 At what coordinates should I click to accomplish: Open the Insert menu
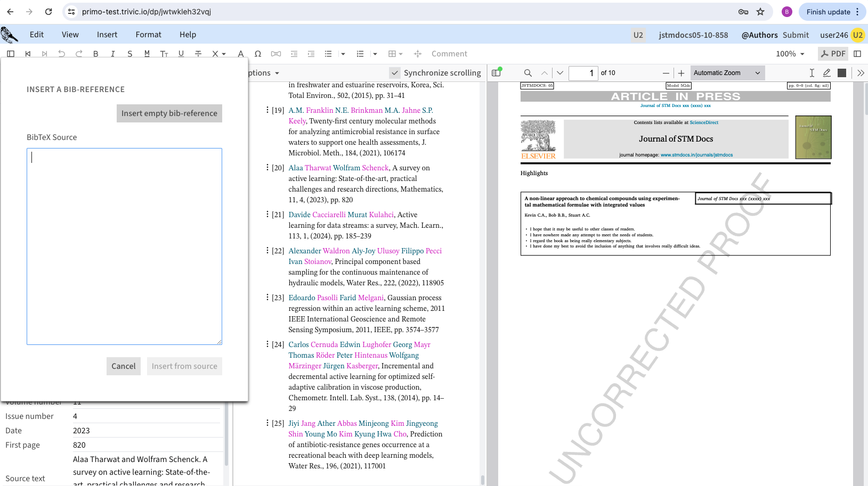click(x=107, y=35)
